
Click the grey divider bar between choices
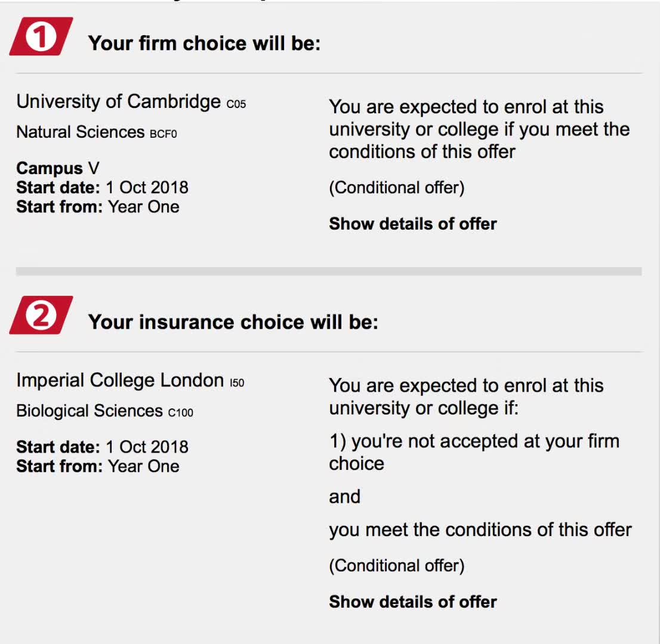(x=328, y=271)
